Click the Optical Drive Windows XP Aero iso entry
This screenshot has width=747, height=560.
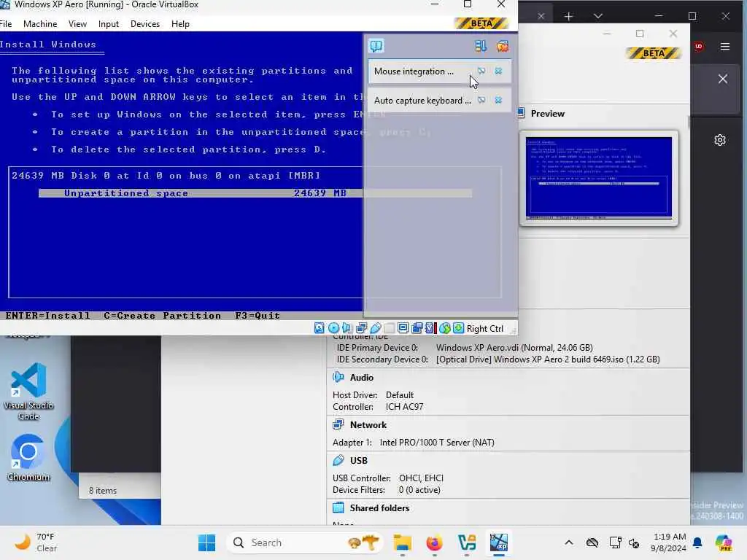coord(548,359)
